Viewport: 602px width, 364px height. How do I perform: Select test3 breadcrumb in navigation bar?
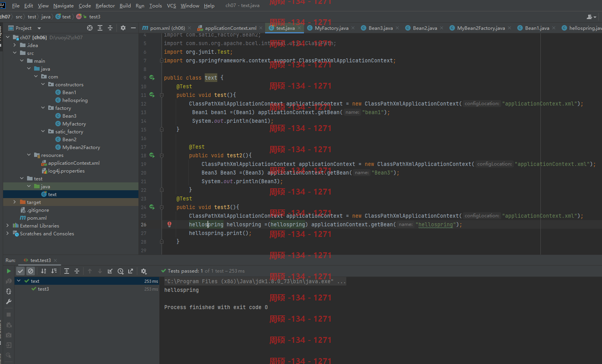95,17
